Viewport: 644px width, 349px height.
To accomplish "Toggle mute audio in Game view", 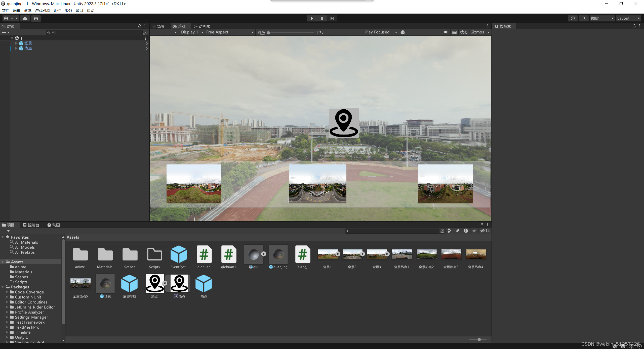I will click(x=446, y=32).
